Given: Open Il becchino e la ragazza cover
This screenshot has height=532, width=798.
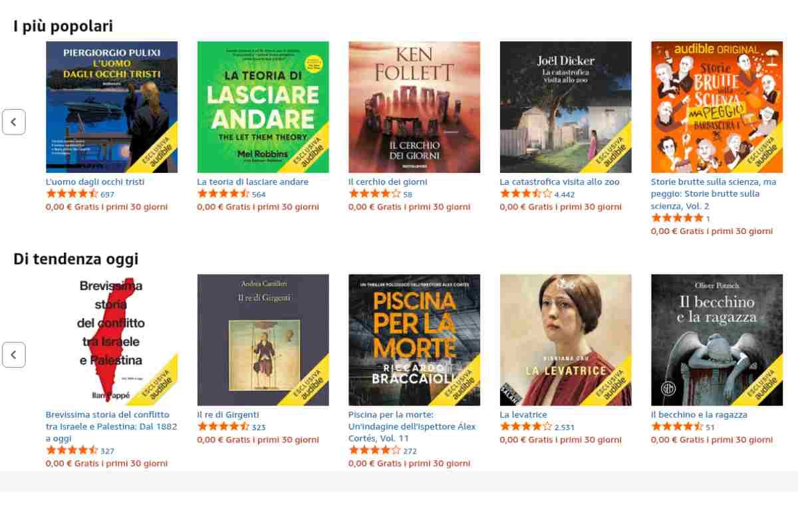Looking at the screenshot, I should [717, 340].
